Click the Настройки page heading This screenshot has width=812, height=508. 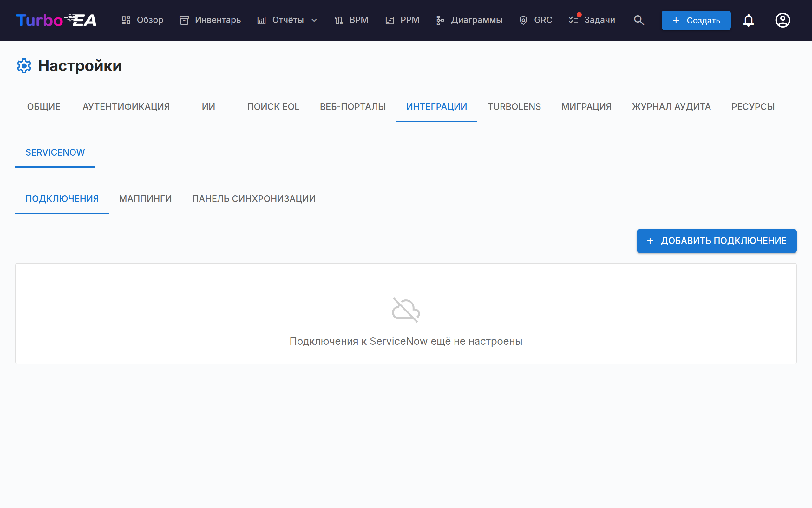click(x=80, y=66)
